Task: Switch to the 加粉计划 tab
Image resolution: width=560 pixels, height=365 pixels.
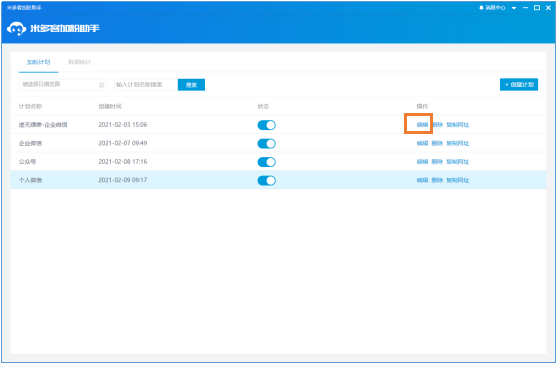Action: pyautogui.click(x=39, y=62)
